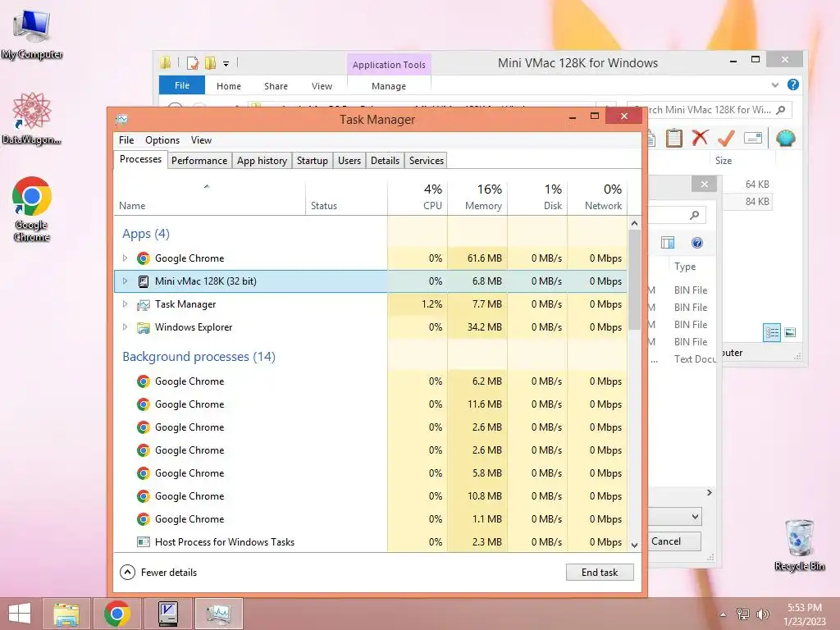Click the Explorer help question mark icon
The height and width of the screenshot is (630, 840).
point(793,84)
